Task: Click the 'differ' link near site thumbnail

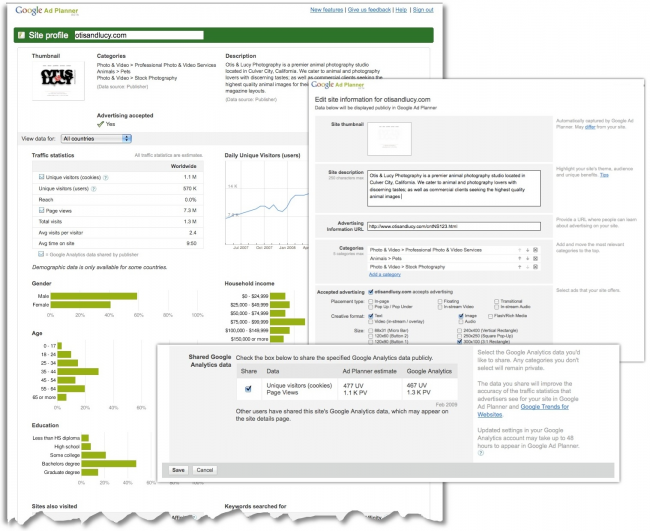Action: point(590,127)
